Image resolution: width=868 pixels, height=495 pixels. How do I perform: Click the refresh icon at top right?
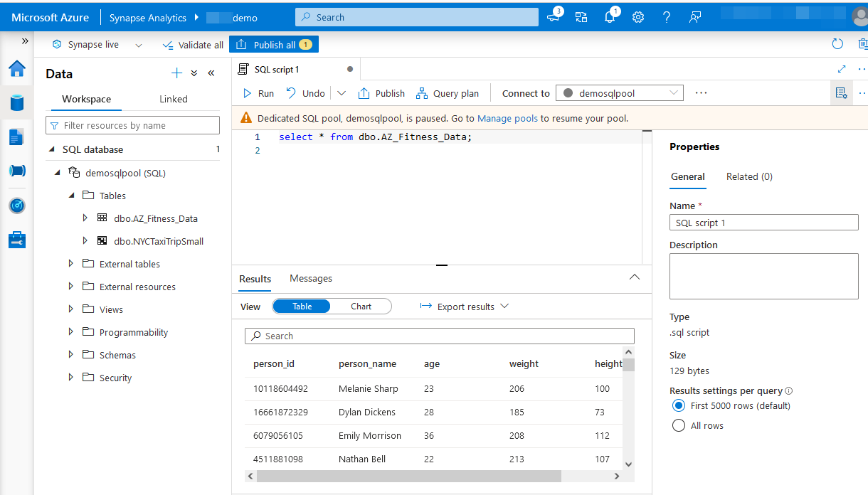tap(837, 44)
